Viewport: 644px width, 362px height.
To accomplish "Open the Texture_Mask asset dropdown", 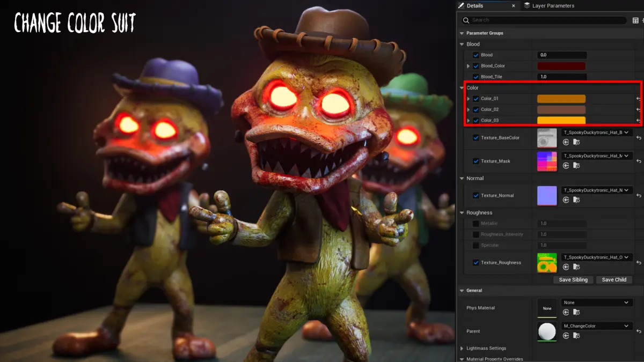I will point(597,156).
